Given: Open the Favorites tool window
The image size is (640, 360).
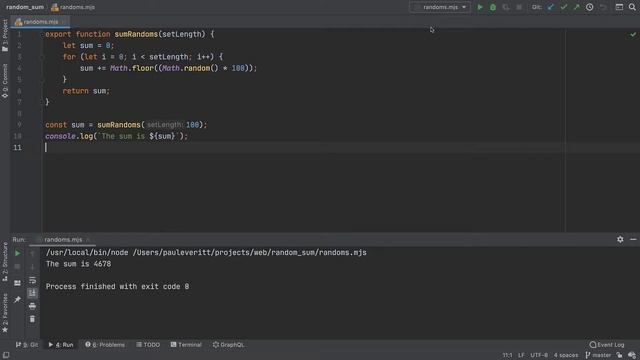Looking at the screenshot, I should [5, 313].
